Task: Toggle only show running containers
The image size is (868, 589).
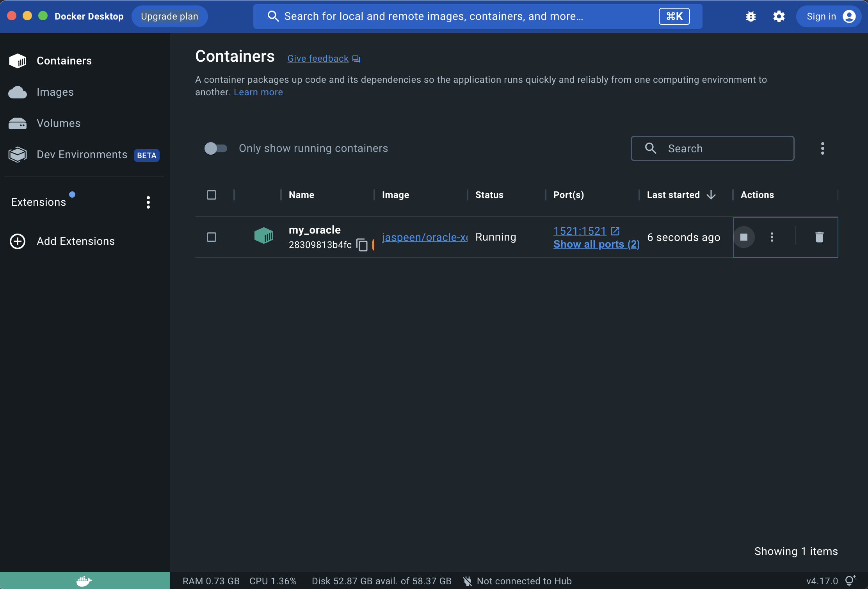Action: point(215,148)
